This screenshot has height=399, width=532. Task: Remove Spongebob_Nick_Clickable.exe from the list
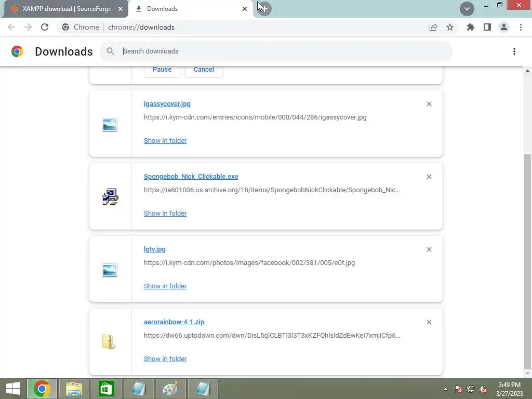pyautogui.click(x=429, y=177)
